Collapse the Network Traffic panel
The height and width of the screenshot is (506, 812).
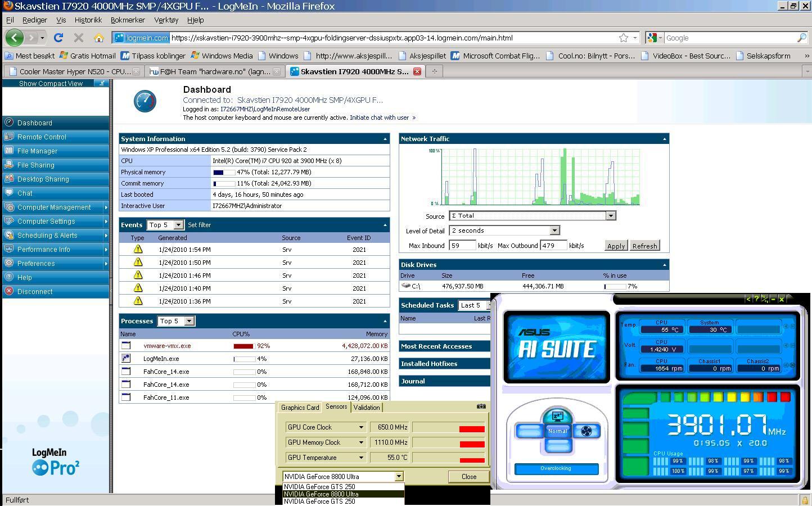(665, 139)
